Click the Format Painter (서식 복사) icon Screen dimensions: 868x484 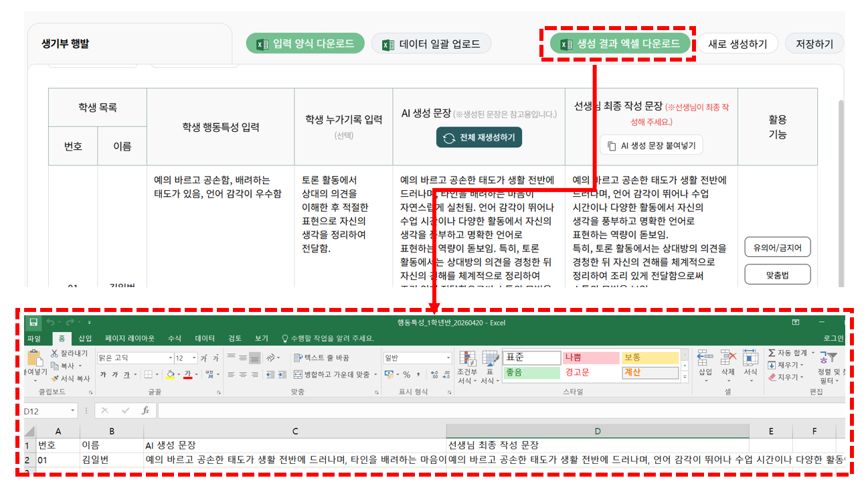pyautogui.click(x=55, y=378)
